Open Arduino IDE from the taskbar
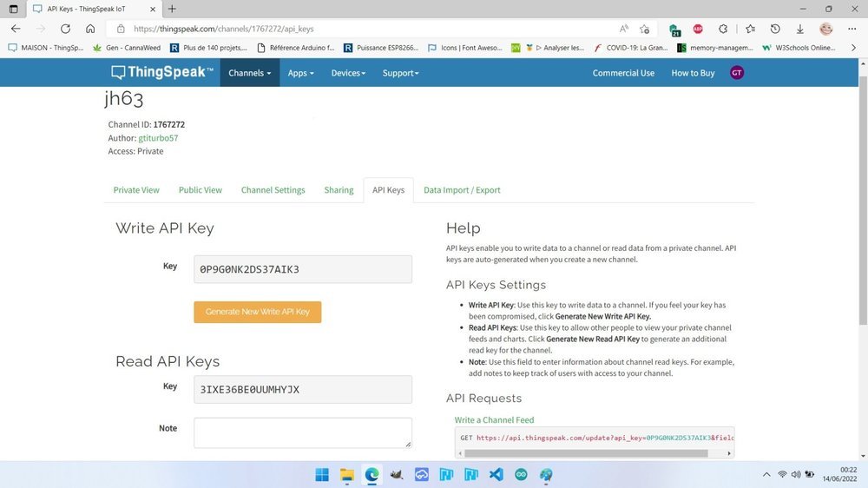The image size is (868, 488). point(521,475)
